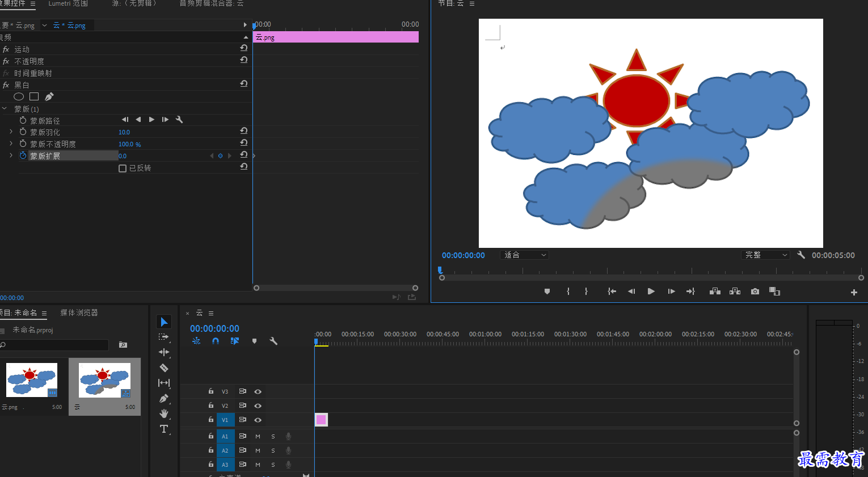The image size is (868, 477).
Task: Pick free draw bezier mask pen
Action: (x=49, y=96)
